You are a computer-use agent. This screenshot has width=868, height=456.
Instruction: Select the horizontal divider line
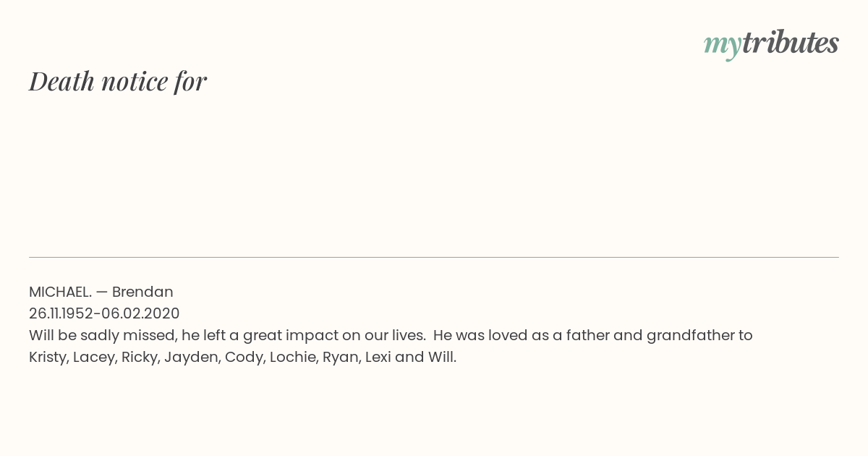[x=434, y=257]
